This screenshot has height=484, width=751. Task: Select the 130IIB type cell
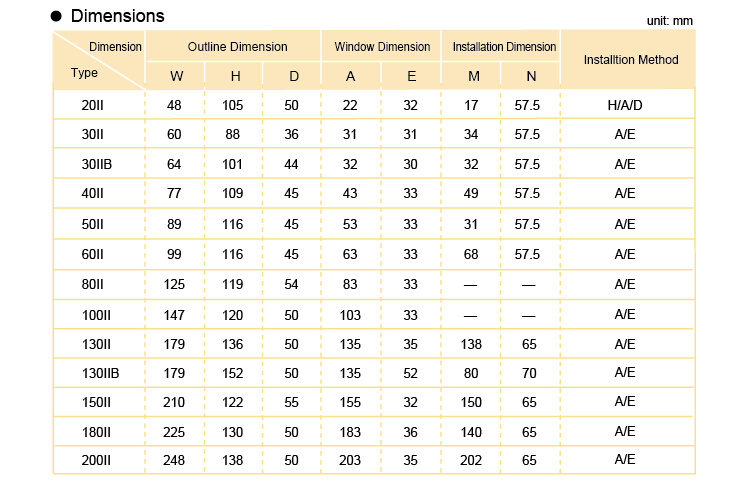[100, 373]
